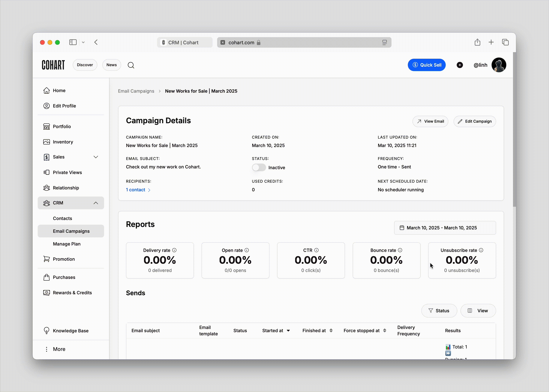Viewport: 549px width, 392px height.
Task: Click the COHART logo
Action: 53,65
